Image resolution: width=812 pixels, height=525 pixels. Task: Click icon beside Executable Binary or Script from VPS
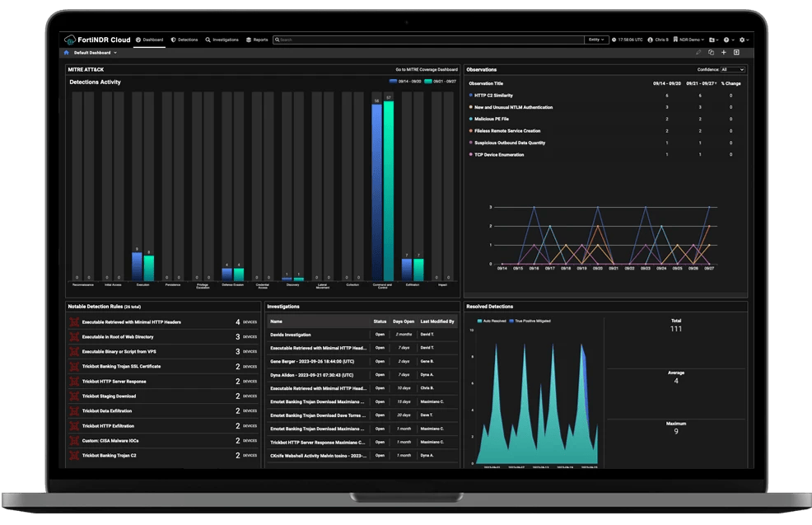(x=75, y=352)
